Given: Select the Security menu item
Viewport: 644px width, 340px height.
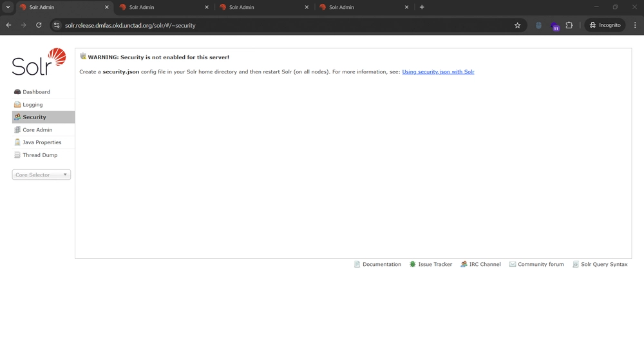Looking at the screenshot, I should point(43,117).
